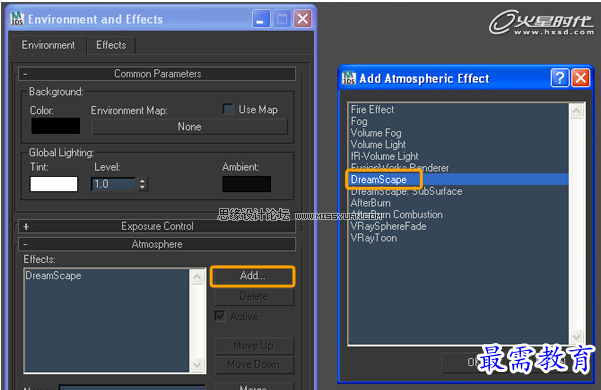Click Effects list scroll down arrow
The height and width of the screenshot is (390, 601).
point(197,364)
